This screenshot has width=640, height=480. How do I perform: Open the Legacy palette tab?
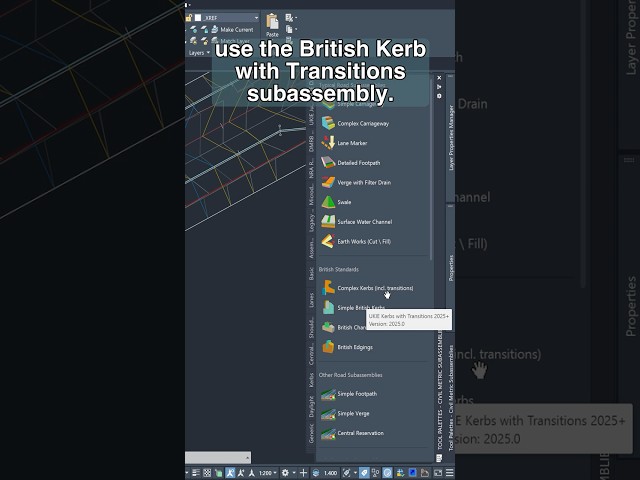click(x=311, y=223)
